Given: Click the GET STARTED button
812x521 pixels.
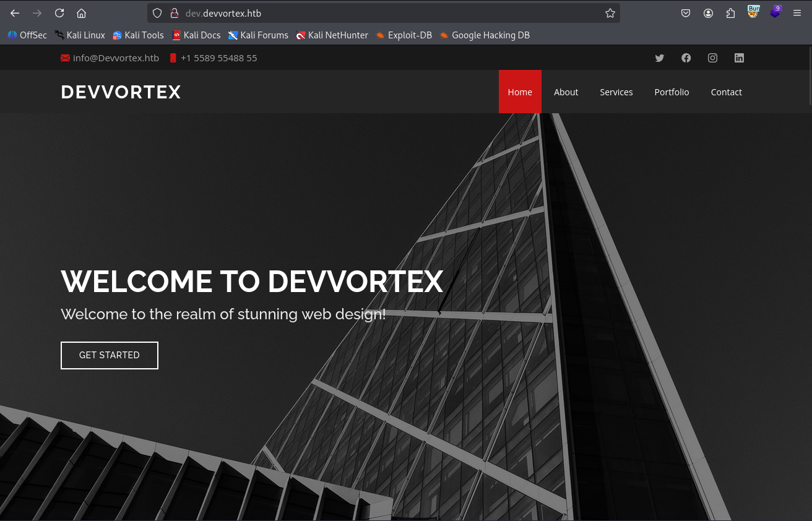Looking at the screenshot, I should click(110, 355).
